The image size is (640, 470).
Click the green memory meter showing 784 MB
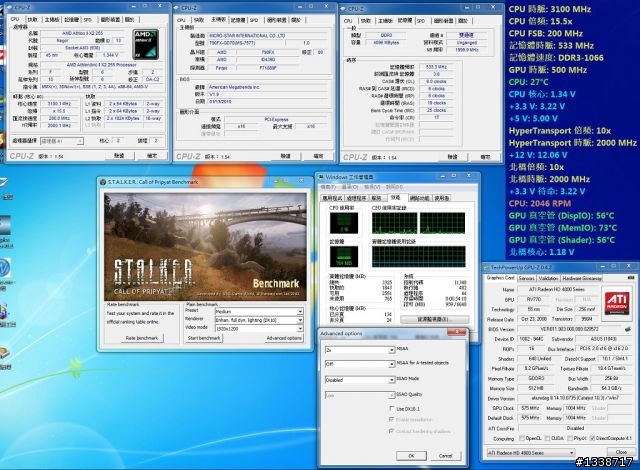pyautogui.click(x=344, y=256)
